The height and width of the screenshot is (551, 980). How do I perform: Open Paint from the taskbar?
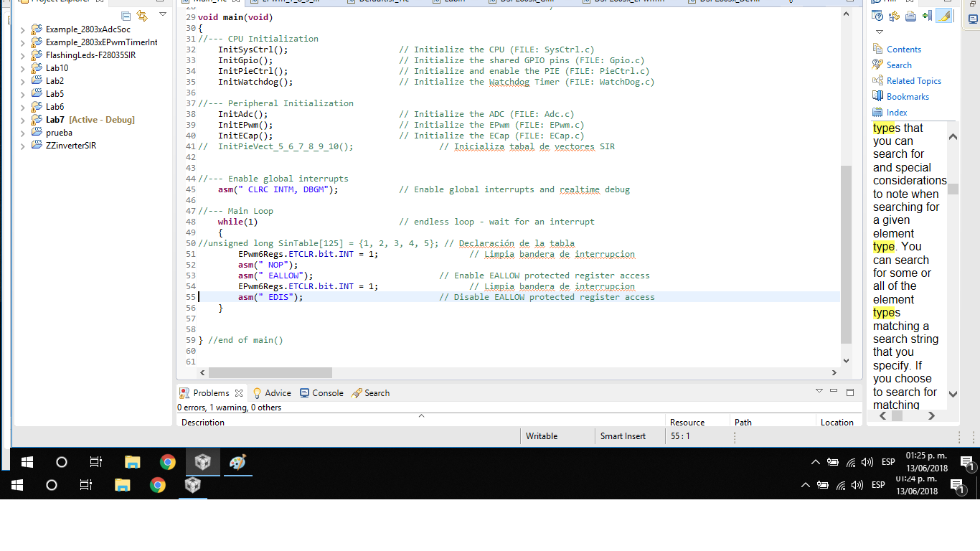click(x=237, y=462)
